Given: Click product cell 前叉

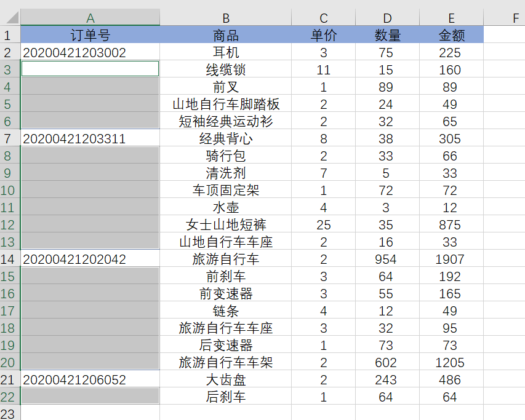Looking at the screenshot, I should tap(226, 87).
